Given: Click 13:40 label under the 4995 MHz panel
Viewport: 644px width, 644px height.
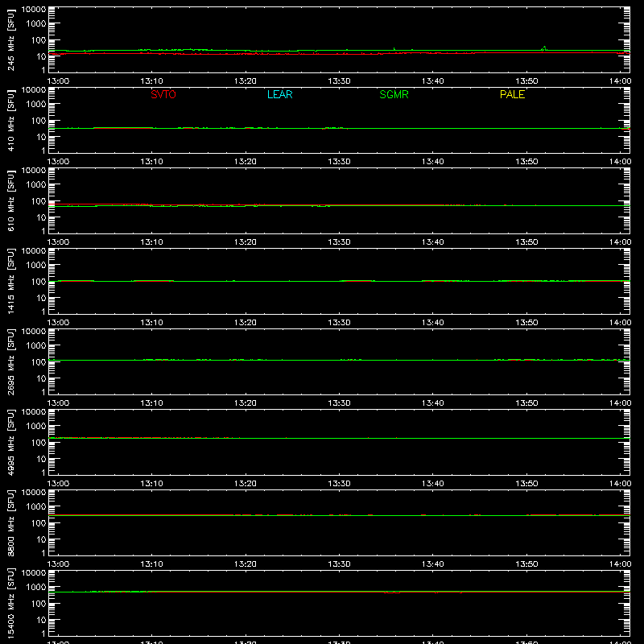Looking at the screenshot, I should point(433,484).
